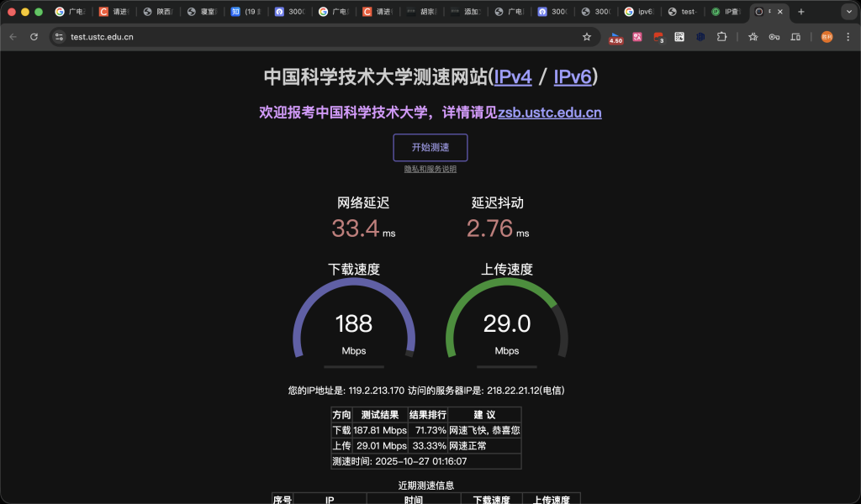
Task: Click the QR code extension icon
Action: pos(679,37)
